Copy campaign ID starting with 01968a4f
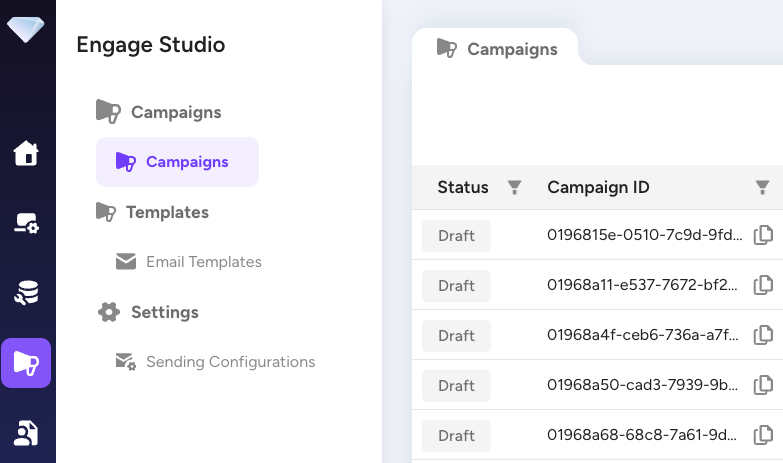Screen dimensions: 783x463 [x=763, y=335]
